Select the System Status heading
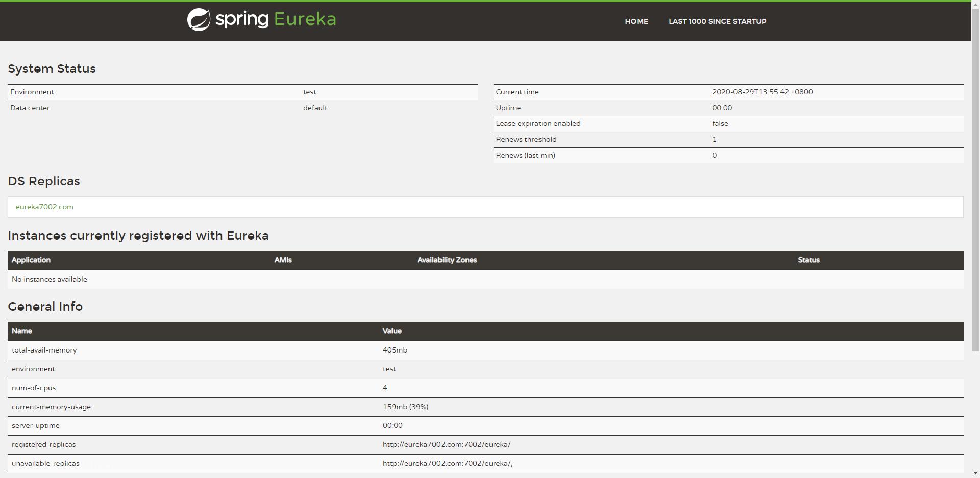The image size is (980, 478). point(52,69)
